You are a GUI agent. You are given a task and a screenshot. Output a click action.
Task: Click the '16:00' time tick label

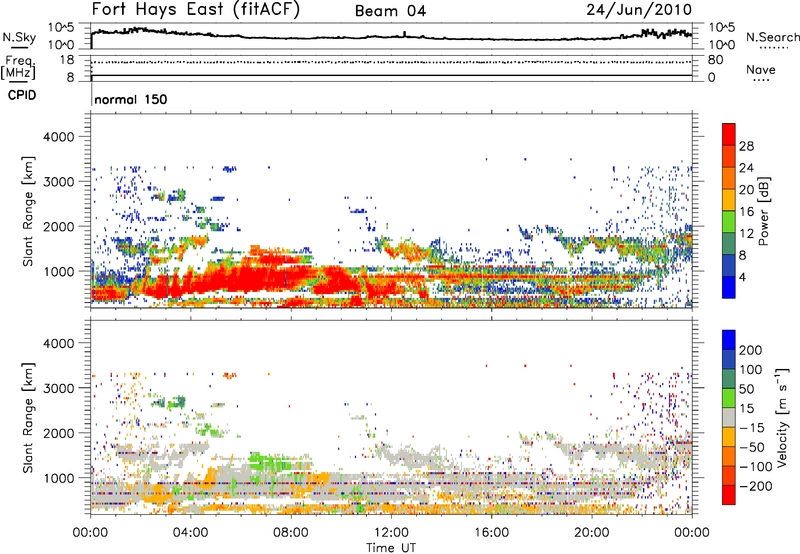pos(491,533)
